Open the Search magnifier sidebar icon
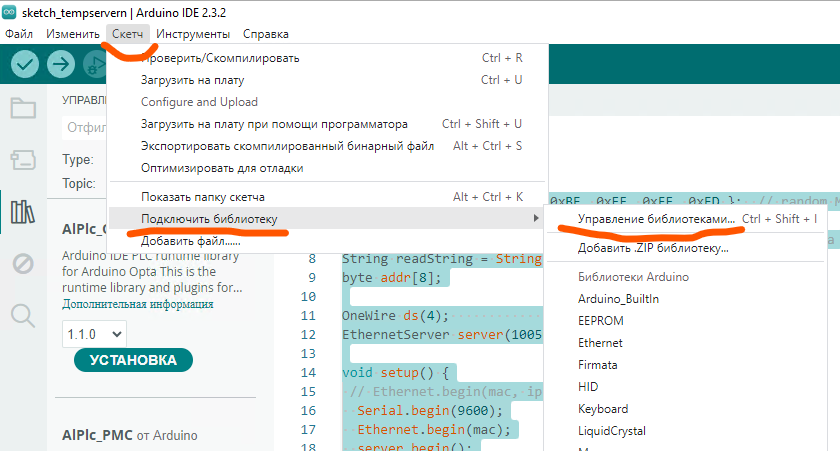 pyautogui.click(x=23, y=315)
